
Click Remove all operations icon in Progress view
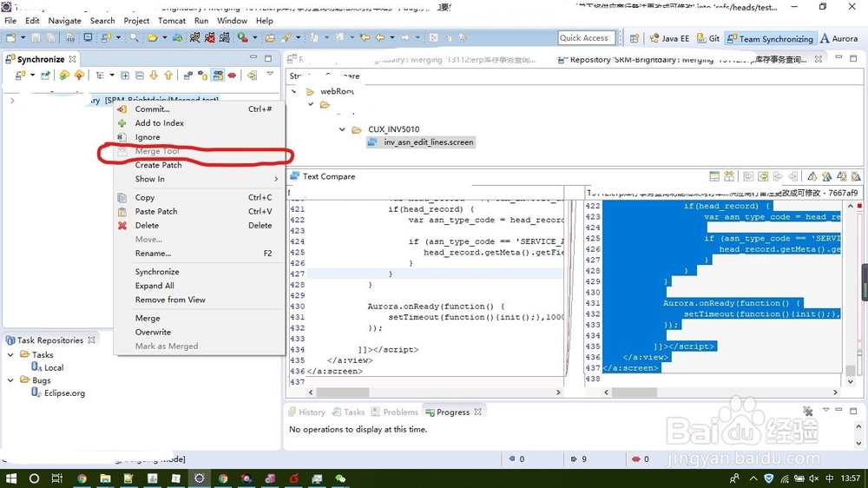[x=808, y=411]
